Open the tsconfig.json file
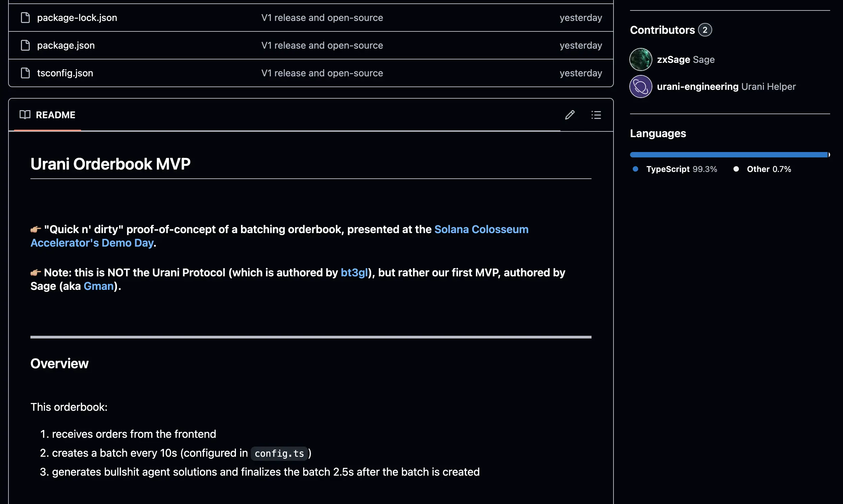 (65, 73)
